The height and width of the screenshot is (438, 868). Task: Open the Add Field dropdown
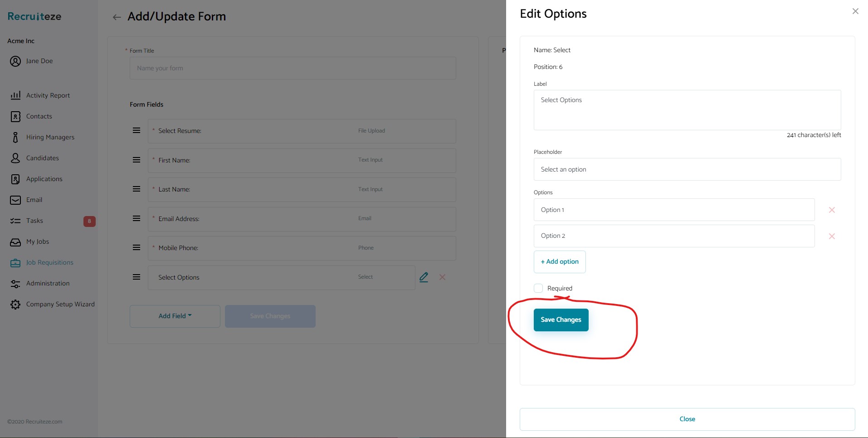(175, 316)
